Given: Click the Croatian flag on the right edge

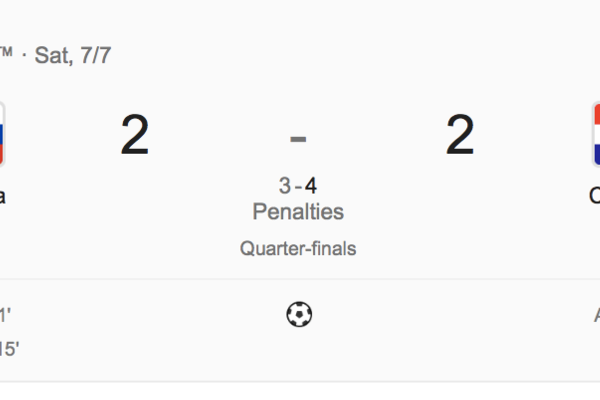Looking at the screenshot, I should pos(595,134).
